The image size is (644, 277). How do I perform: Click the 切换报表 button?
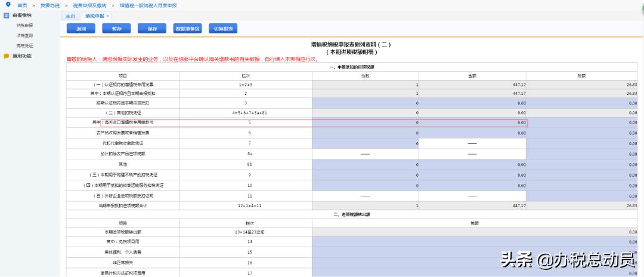click(x=223, y=29)
